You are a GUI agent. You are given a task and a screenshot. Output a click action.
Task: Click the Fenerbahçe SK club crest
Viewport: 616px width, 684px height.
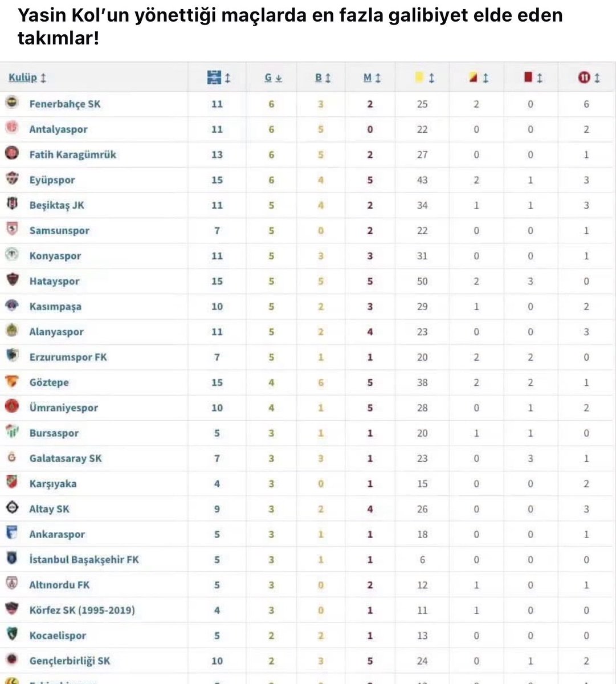click(12, 103)
